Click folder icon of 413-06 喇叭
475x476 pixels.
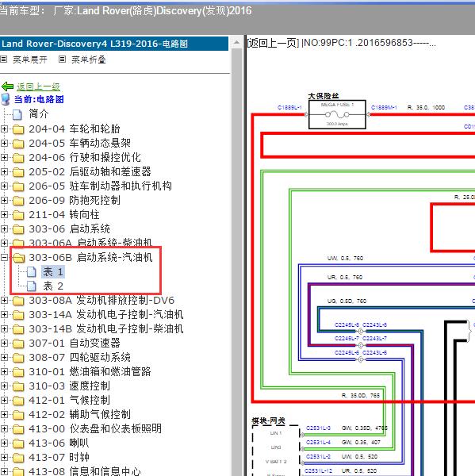coord(18,443)
